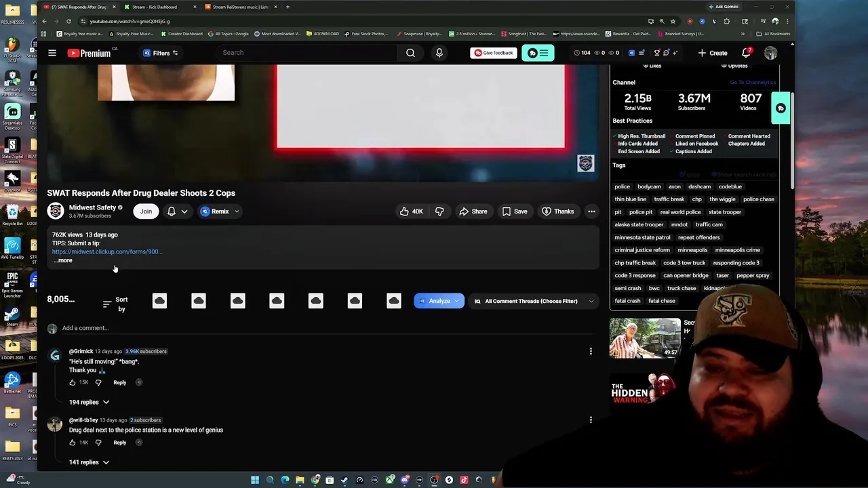Open Creator Dashboard bookmark
Screen dimensions: 868x488
pyautogui.click(x=182, y=34)
